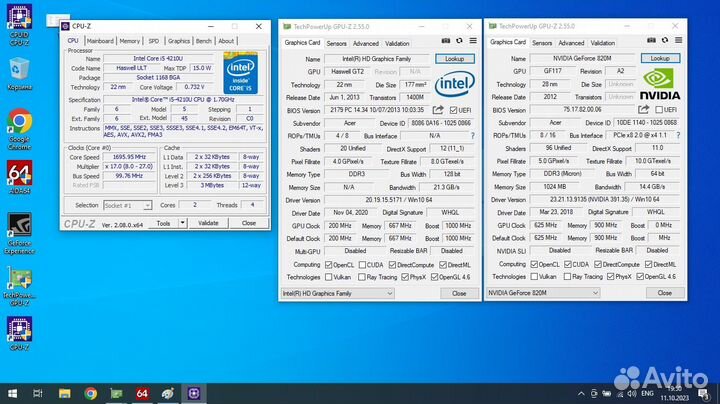This screenshot has height=404, width=720.
Task: Share BIOS icon in NVIDIA GPU-Z window
Action: point(644,110)
